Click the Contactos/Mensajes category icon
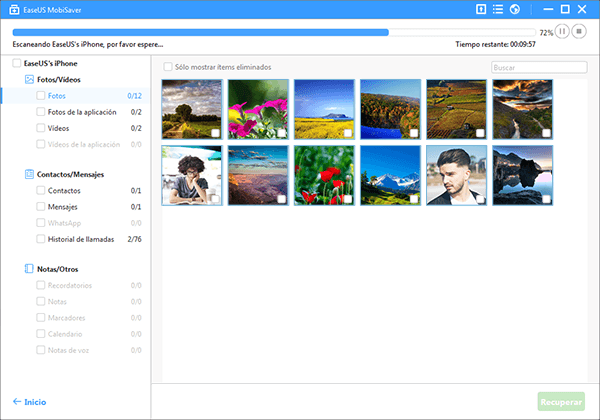Viewport: 600px width, 420px height. (29, 174)
